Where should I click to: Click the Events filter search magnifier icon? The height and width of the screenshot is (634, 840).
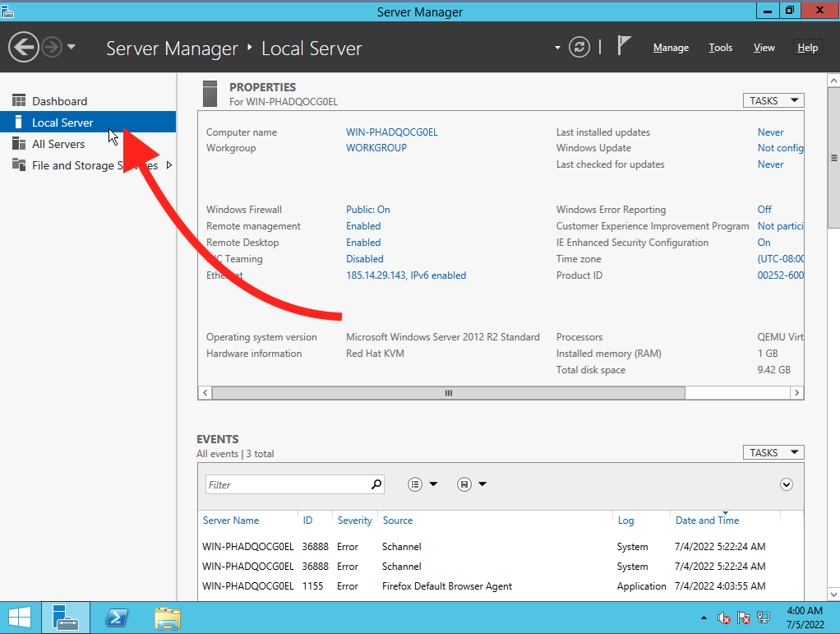(x=376, y=484)
